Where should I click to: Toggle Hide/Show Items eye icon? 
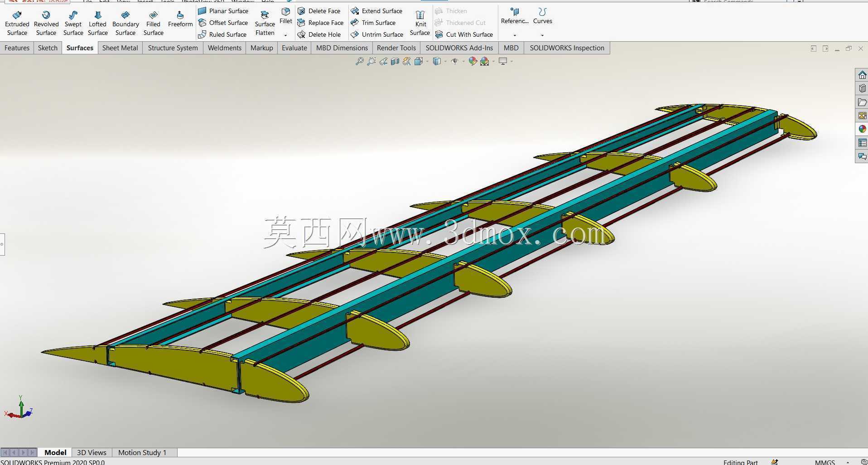click(x=455, y=61)
